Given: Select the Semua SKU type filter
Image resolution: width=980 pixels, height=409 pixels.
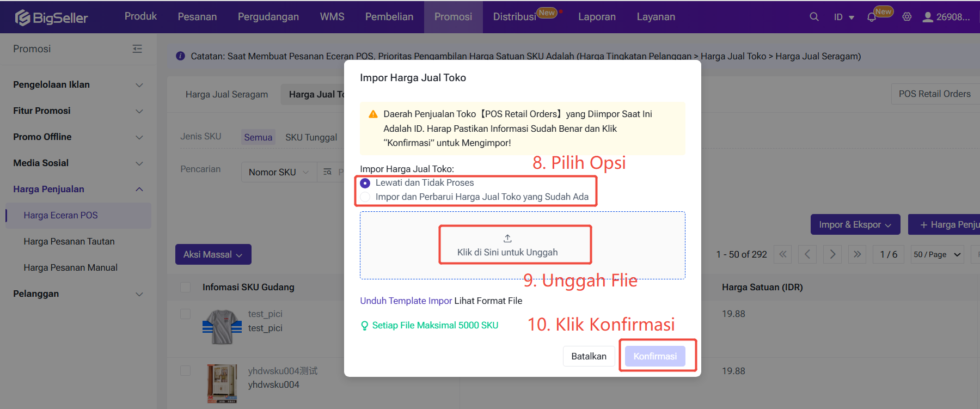Looking at the screenshot, I should coord(258,137).
